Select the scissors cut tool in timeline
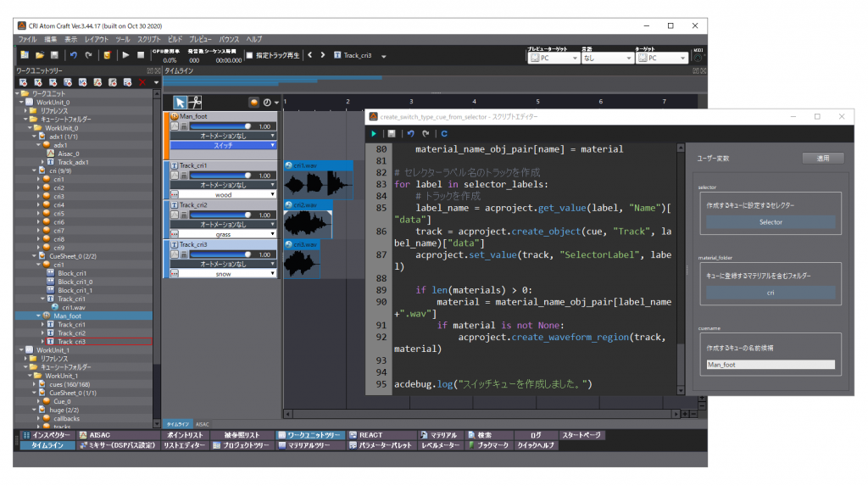Screen dimensions: 868x486 pos(195,102)
